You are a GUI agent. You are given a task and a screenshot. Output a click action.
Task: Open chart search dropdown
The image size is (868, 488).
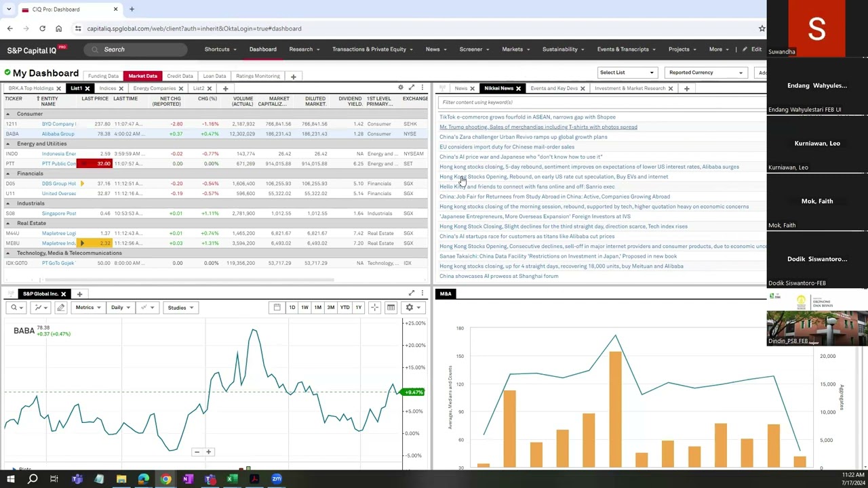click(17, 308)
